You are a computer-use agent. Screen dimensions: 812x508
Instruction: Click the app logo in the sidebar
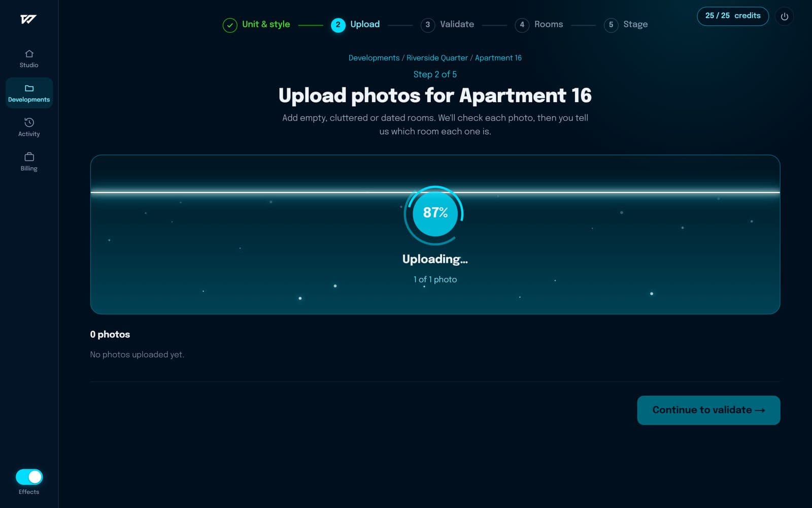coord(28,19)
